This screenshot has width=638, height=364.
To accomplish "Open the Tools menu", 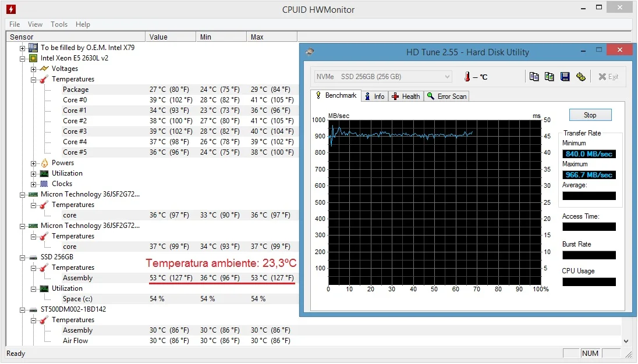I will [x=59, y=24].
